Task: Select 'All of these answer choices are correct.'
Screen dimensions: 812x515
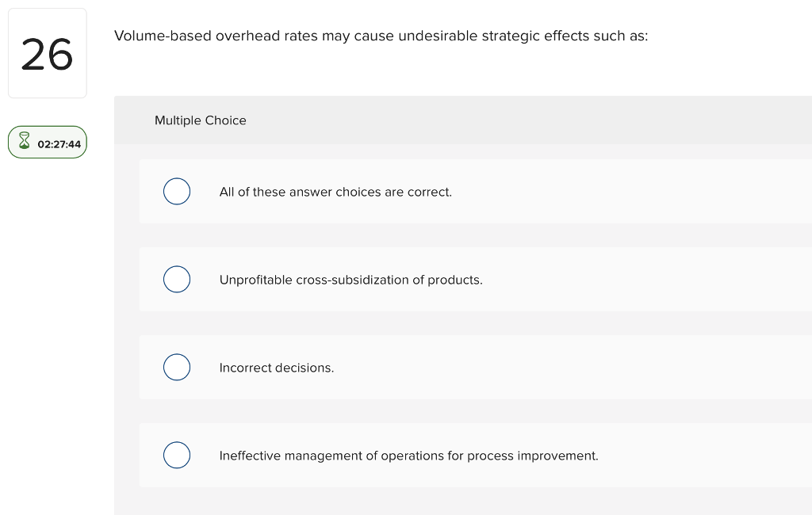Action: tap(177, 191)
